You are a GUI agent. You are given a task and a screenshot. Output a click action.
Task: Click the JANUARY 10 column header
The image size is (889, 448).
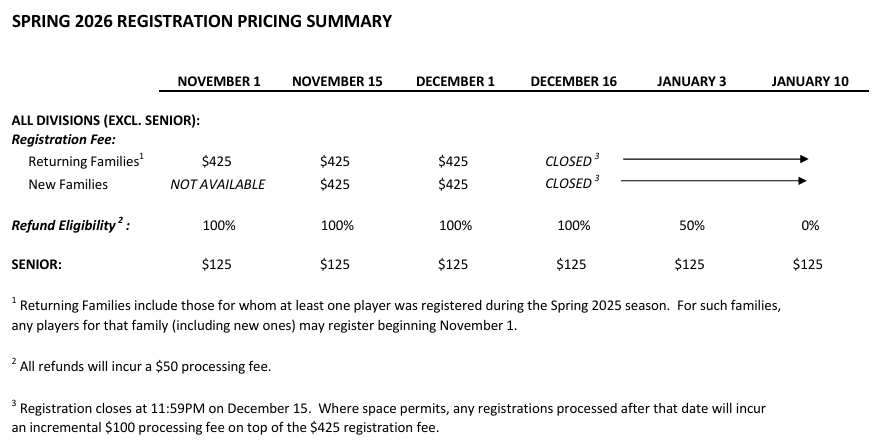coord(810,82)
